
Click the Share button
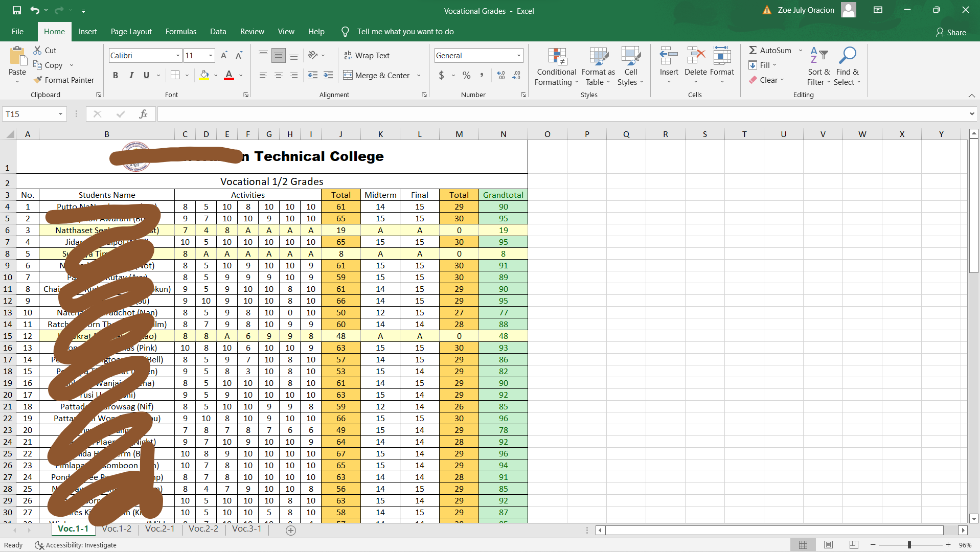[951, 32]
